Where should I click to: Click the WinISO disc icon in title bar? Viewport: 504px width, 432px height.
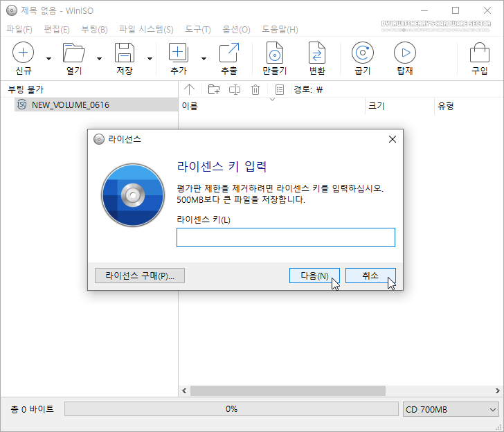coord(12,10)
